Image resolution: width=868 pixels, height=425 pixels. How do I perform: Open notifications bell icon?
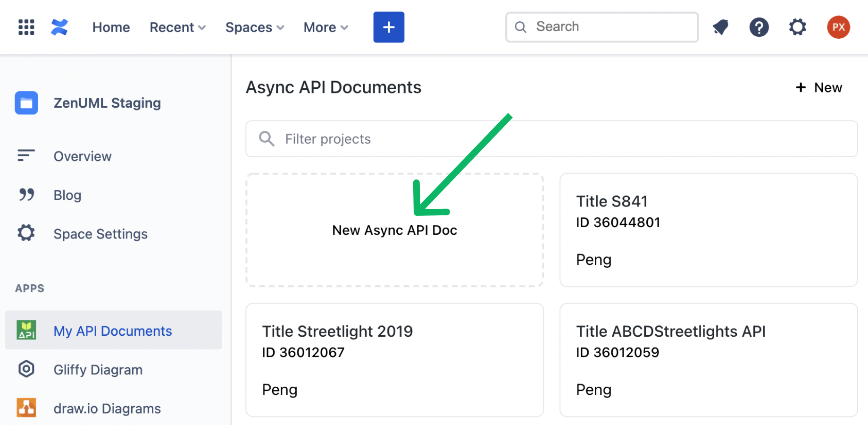click(721, 27)
